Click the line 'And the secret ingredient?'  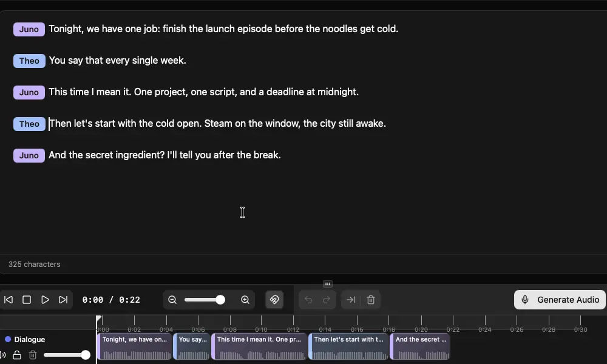pyautogui.click(x=165, y=155)
